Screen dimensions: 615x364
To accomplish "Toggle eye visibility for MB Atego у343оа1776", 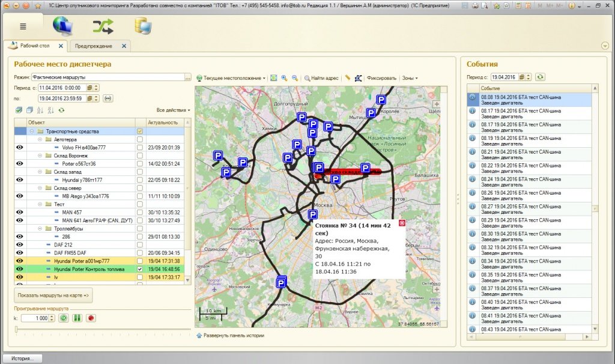I will click(20, 196).
